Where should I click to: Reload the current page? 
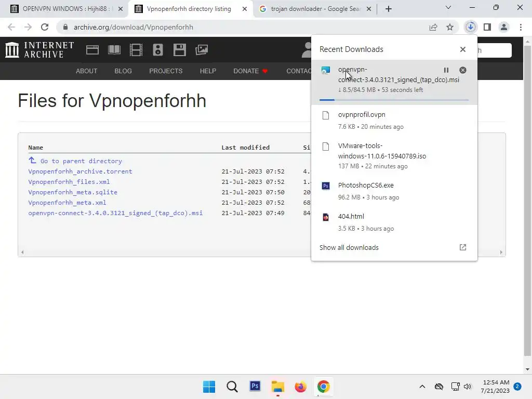pos(45,27)
